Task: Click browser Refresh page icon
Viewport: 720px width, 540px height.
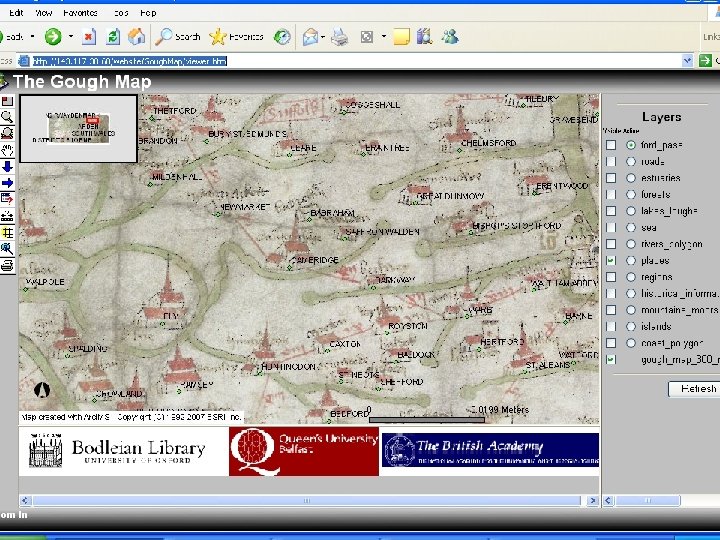Action: tap(113, 37)
